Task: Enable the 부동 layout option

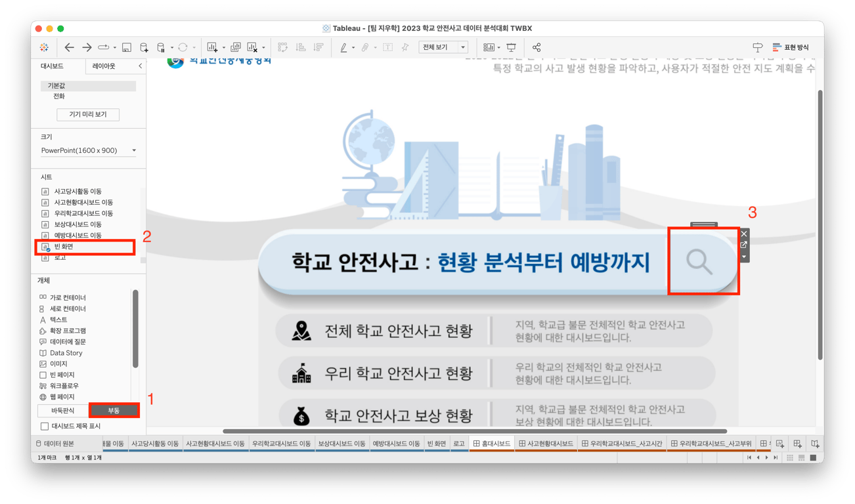Action: (113, 409)
